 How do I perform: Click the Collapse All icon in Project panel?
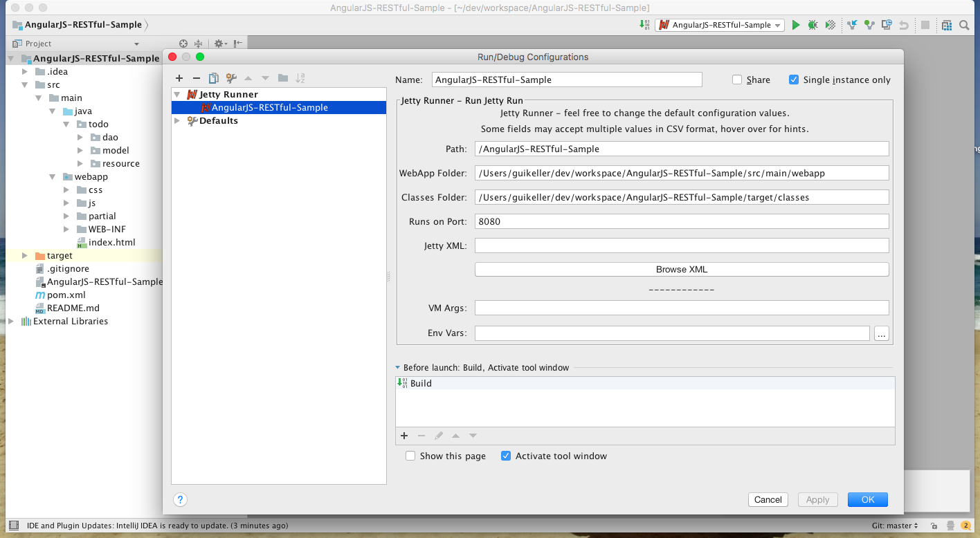pyautogui.click(x=199, y=44)
